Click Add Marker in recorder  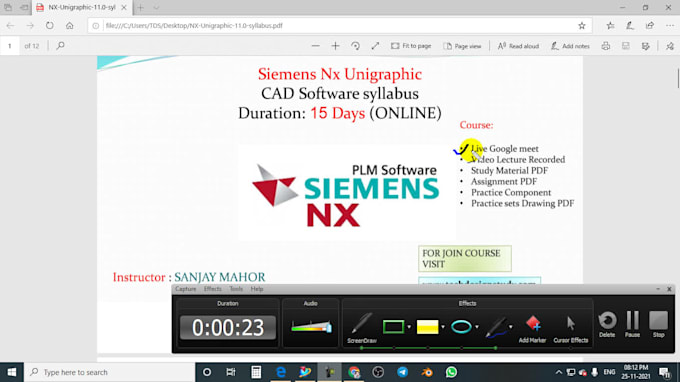[532, 329]
